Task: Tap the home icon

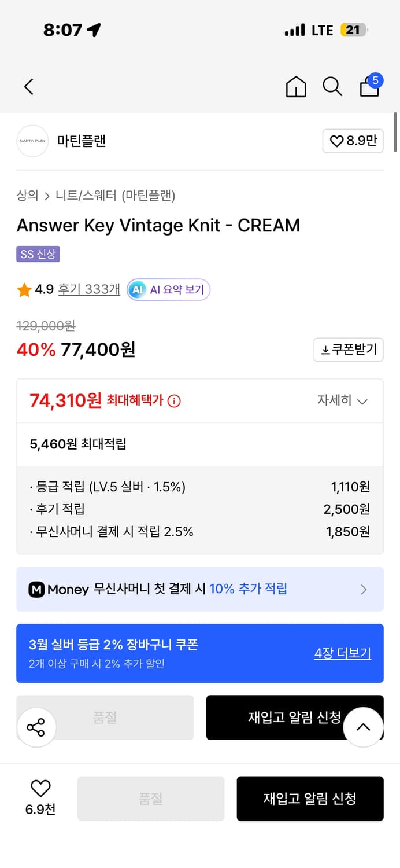Action: point(295,88)
